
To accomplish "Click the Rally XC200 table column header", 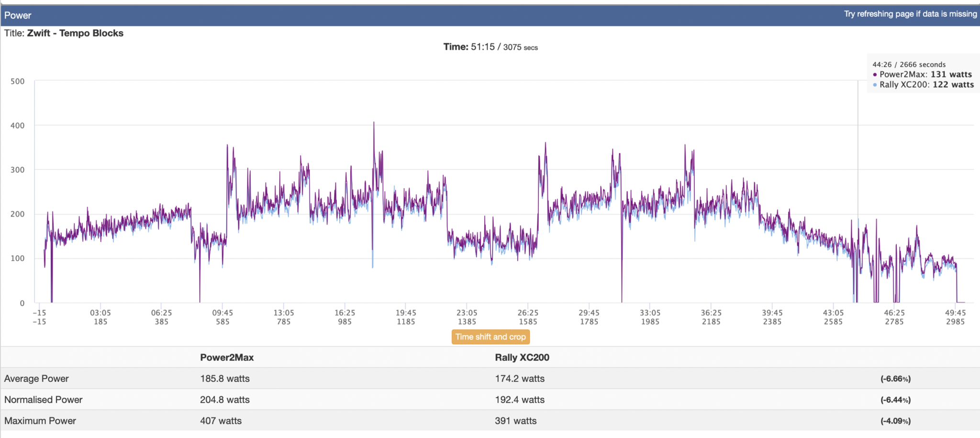I will tap(522, 358).
